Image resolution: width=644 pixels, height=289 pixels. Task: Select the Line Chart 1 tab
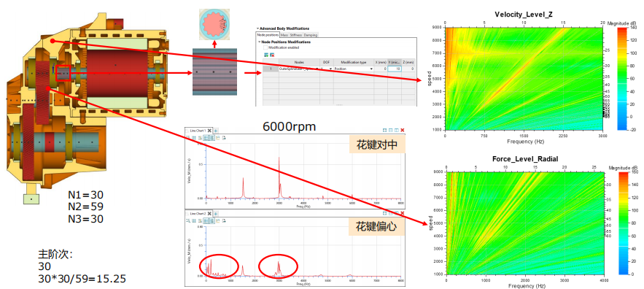198,131
